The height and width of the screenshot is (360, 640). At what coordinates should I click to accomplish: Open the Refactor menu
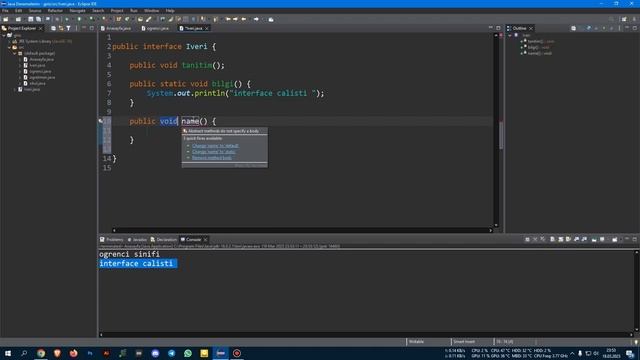55,11
